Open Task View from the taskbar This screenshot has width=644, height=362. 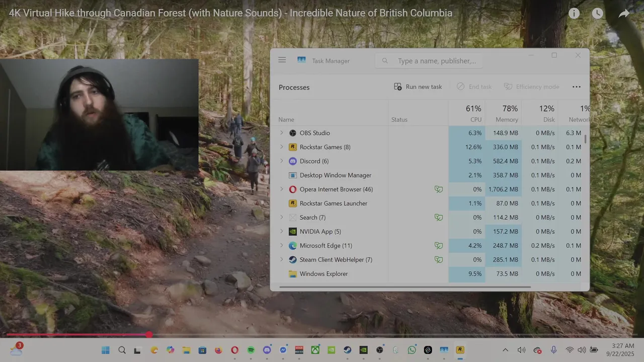coord(137,350)
